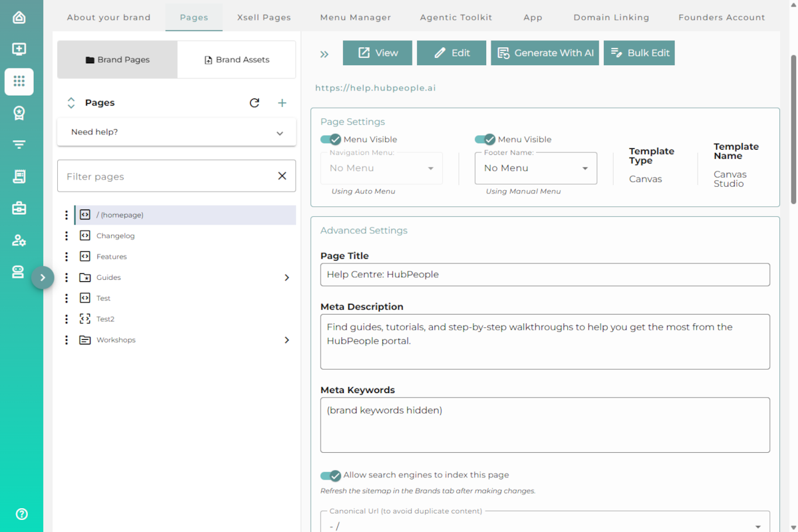Click the Meta Description text area
The height and width of the screenshot is (532, 798).
pos(545,342)
